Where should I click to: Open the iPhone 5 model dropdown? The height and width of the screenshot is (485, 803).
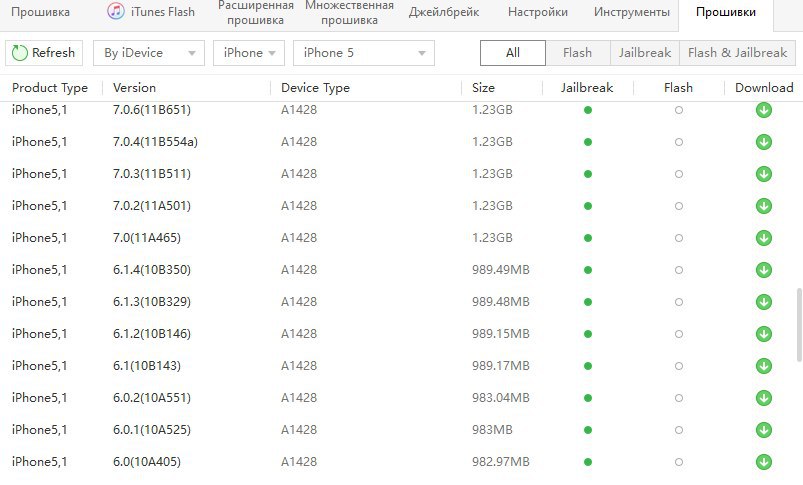[x=364, y=53]
